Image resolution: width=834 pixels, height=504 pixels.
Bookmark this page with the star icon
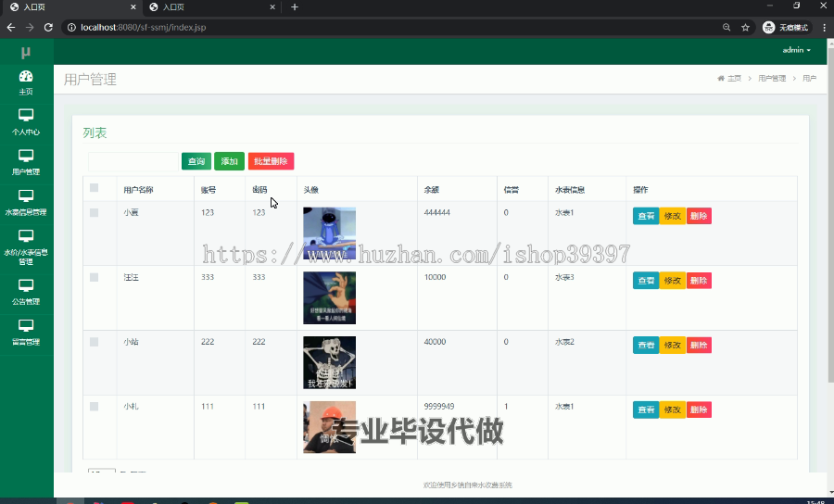point(745,27)
